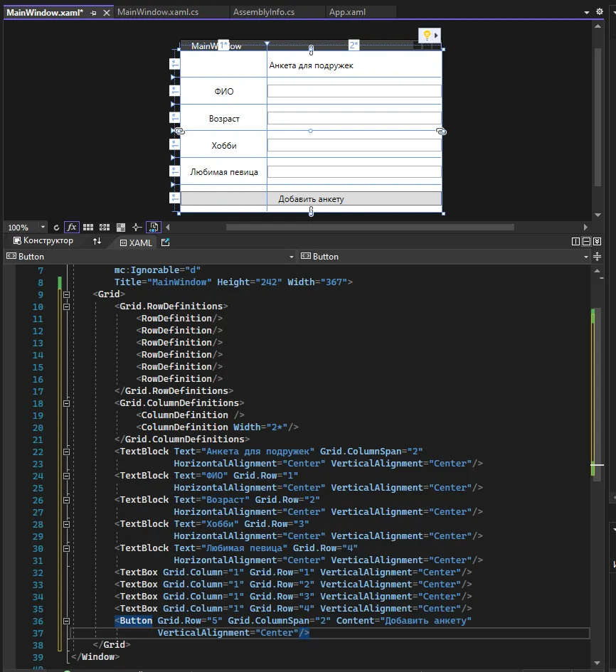Select the Любимая певица label
The width and height of the screenshot is (616, 672).
224,172
